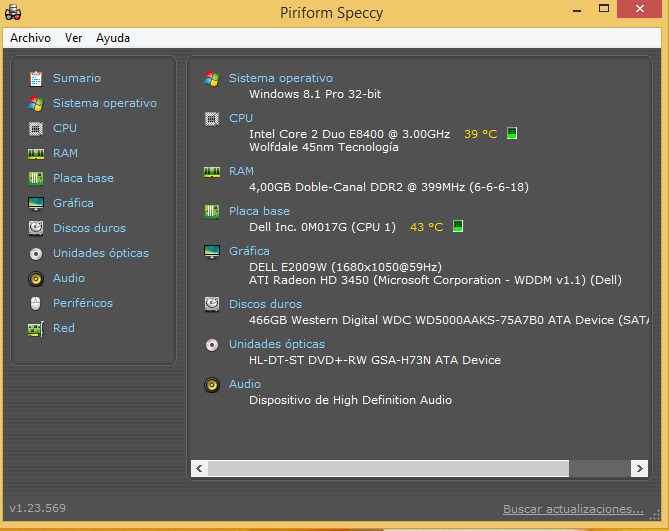Show Gráfica details from sidebar
Image resolution: width=669 pixels, height=531 pixels.
73,203
